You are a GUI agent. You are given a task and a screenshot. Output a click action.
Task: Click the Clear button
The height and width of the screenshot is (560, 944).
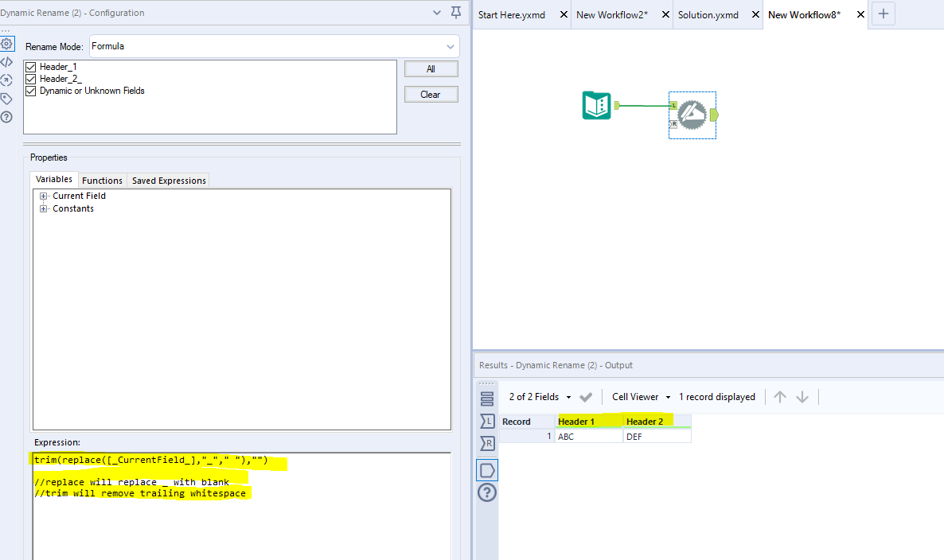point(431,94)
